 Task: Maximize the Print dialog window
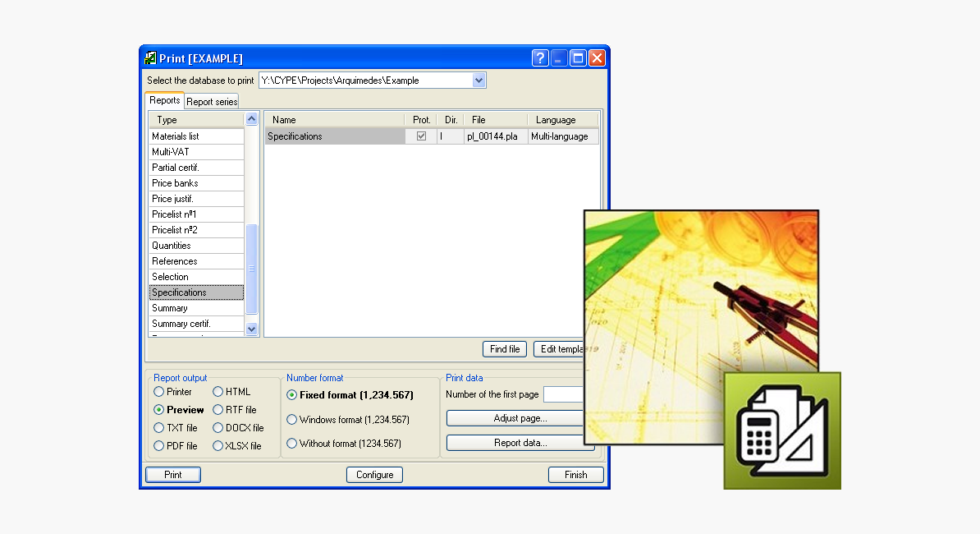[x=578, y=58]
